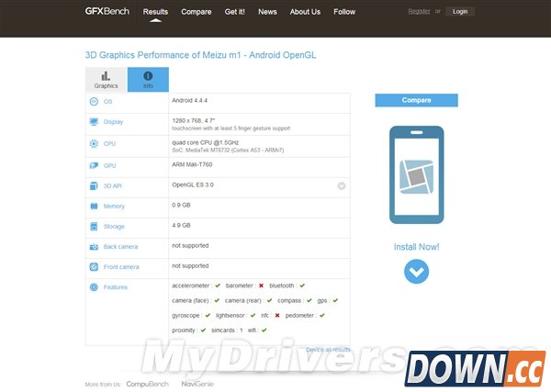This screenshot has height=392, width=551.
Task: Click the Storage row icon
Action: (94, 226)
